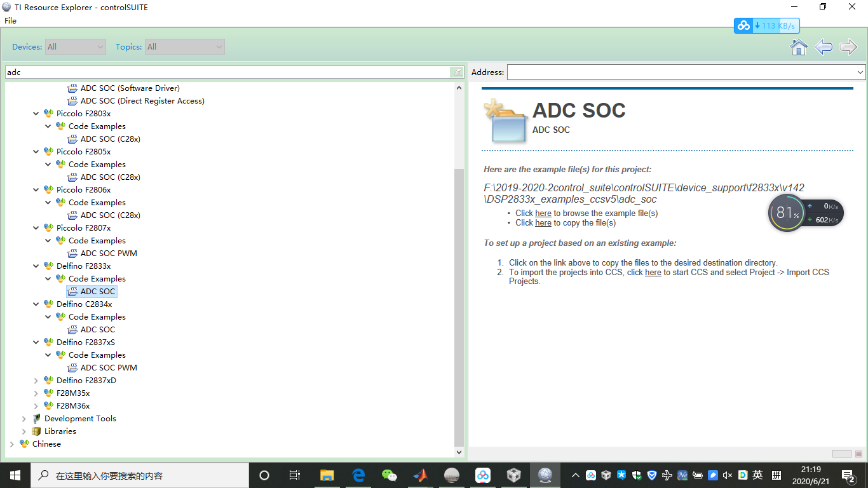Image resolution: width=868 pixels, height=488 pixels.
Task: Click the Piccolo F2806x package icon
Action: [48, 190]
